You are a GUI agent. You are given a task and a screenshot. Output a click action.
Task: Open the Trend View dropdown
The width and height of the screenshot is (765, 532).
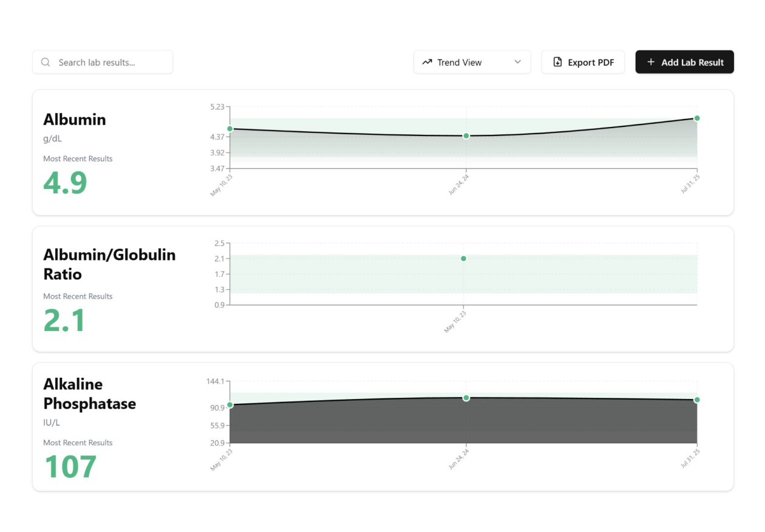tap(472, 62)
